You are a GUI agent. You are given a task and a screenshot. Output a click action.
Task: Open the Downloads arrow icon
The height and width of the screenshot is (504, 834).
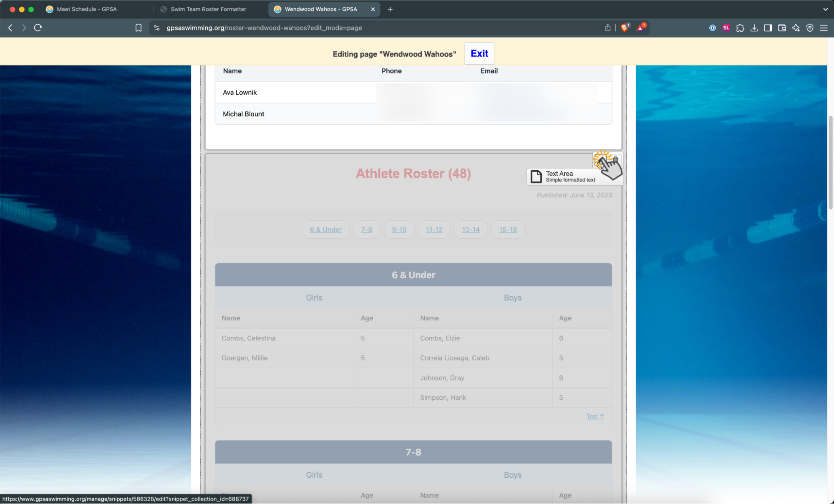point(754,28)
